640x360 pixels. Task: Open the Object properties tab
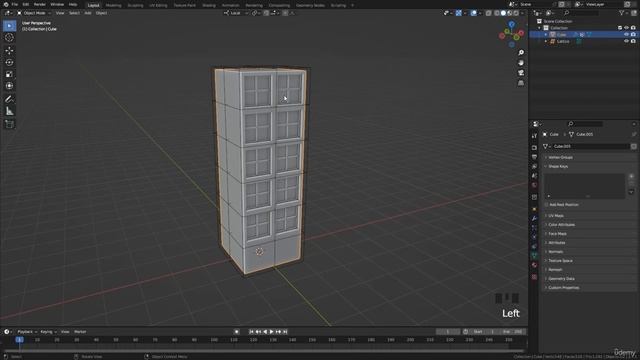(x=534, y=209)
